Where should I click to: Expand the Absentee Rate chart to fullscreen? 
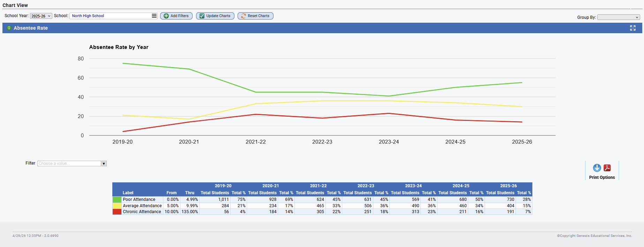633,28
